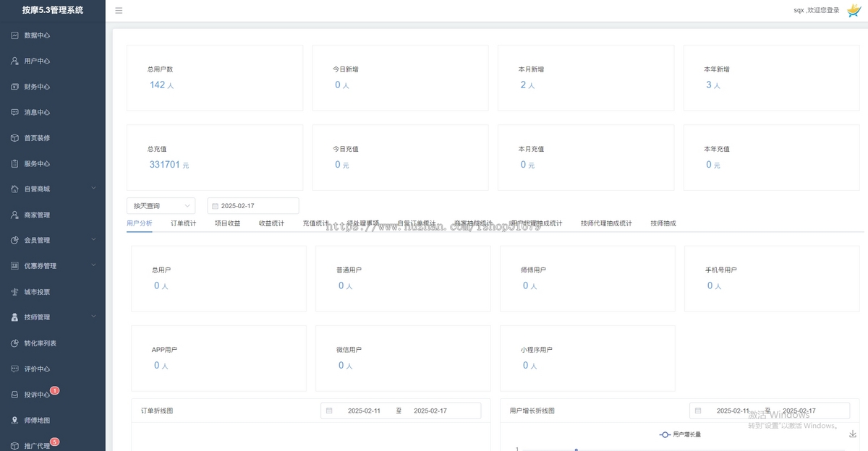
Task: Open the 技师代理抽成统计 tab
Action: 606,223
